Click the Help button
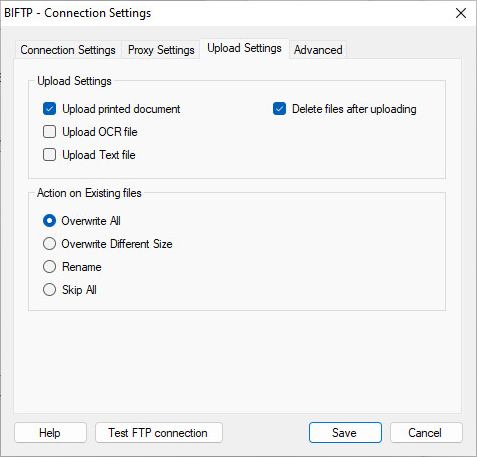The height and width of the screenshot is (457, 477). click(50, 433)
